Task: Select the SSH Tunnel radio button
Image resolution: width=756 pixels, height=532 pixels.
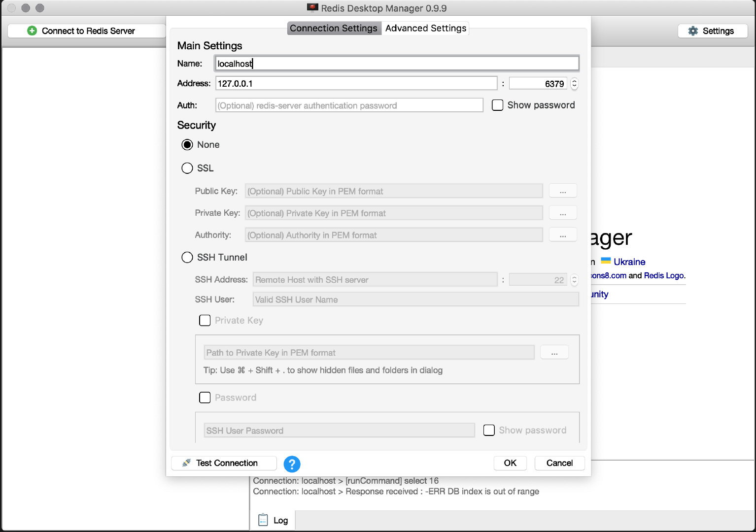Action: point(187,258)
